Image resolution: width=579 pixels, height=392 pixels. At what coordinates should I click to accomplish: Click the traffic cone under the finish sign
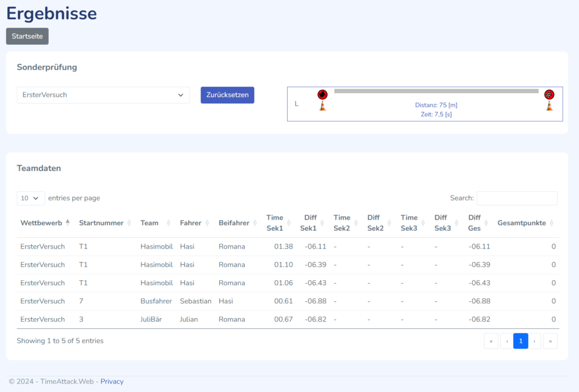550,106
